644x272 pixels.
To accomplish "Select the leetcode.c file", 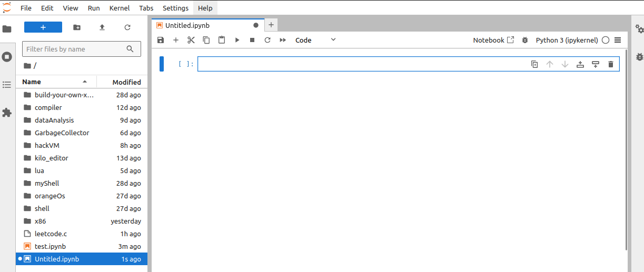I will click(x=82, y=234).
